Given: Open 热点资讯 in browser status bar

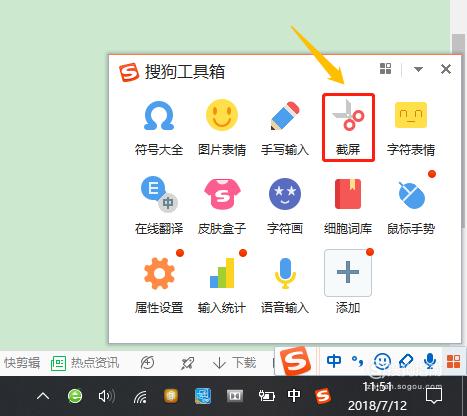Looking at the screenshot, I should [x=85, y=363].
